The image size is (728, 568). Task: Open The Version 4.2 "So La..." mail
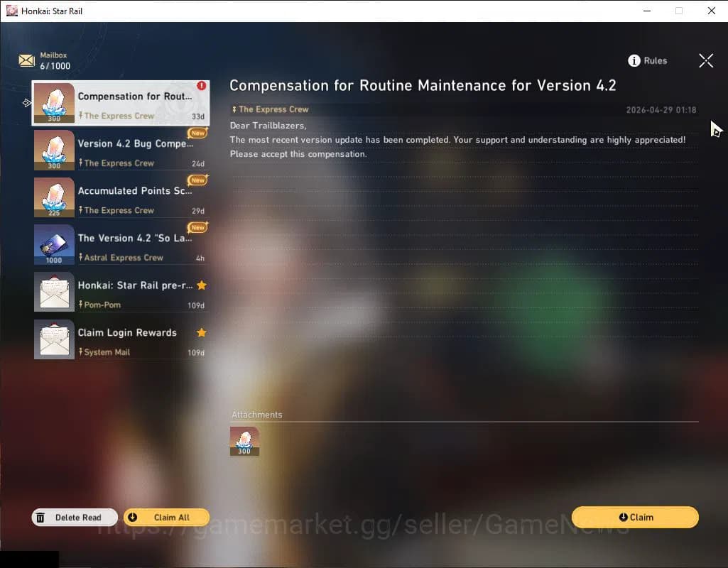pyautogui.click(x=135, y=245)
